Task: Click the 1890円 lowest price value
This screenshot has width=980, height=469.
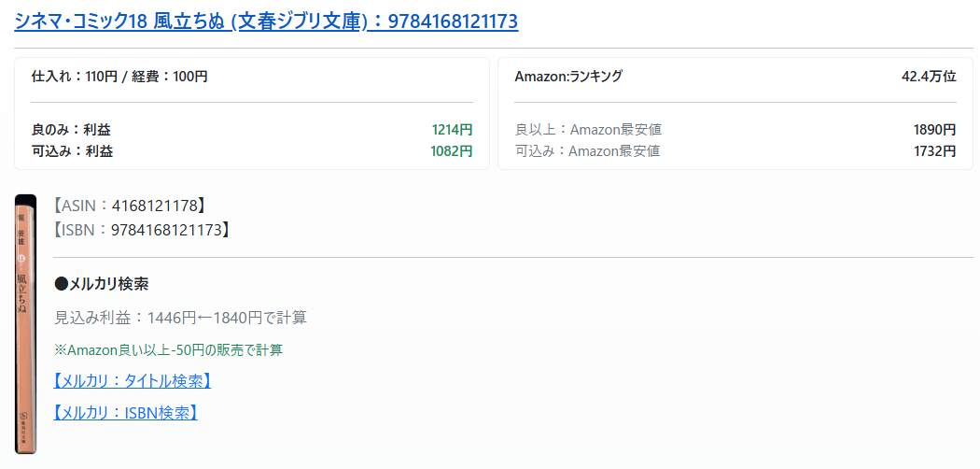Action: point(934,130)
